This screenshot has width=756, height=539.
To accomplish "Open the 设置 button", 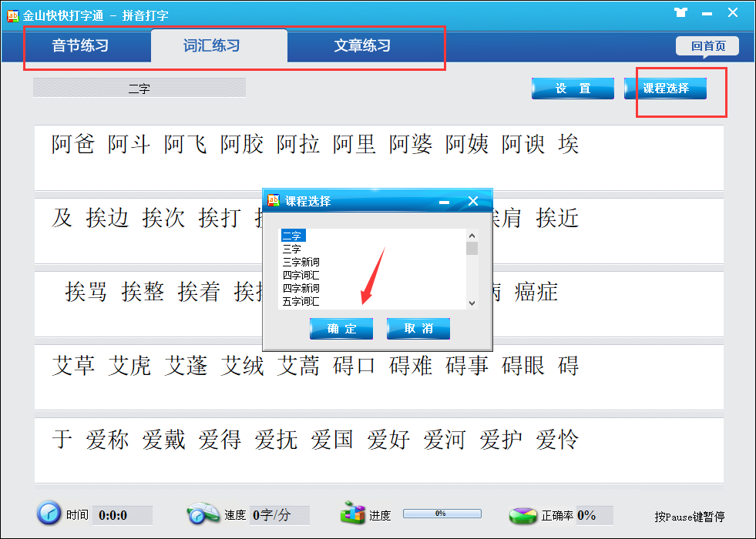I will pyautogui.click(x=573, y=89).
